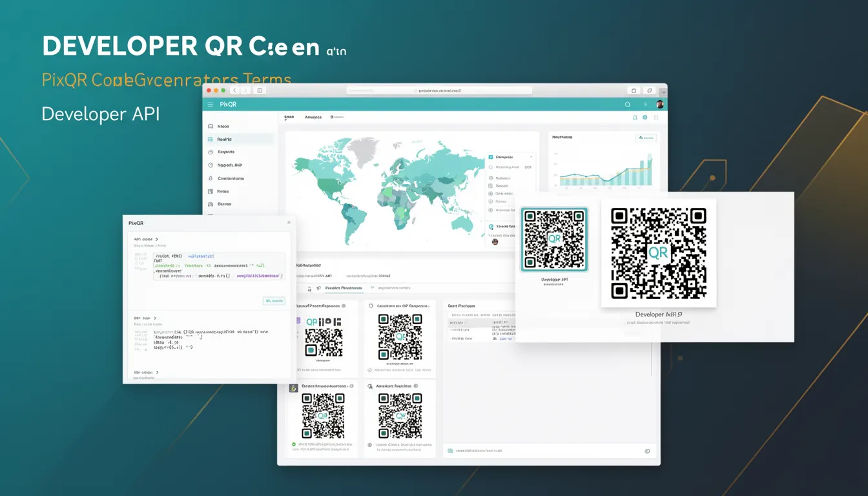Toggle the browser sidebar panel icon
The width and height of the screenshot is (868, 496).
pos(260,91)
